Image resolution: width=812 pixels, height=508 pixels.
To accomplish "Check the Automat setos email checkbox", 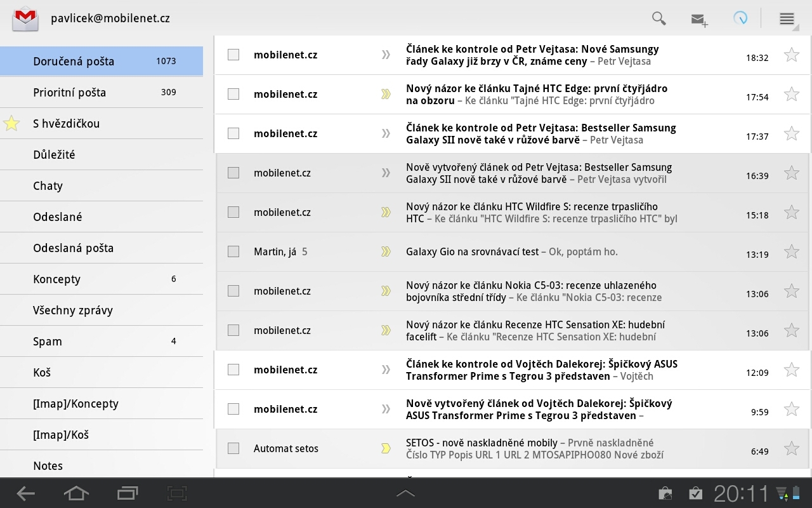I will 233,448.
